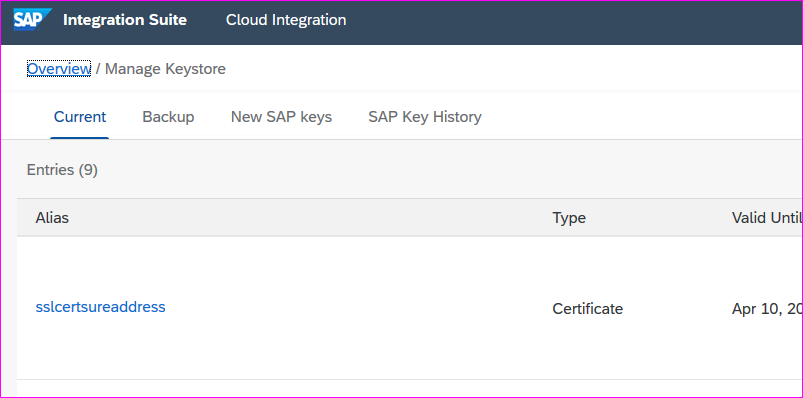803x398 pixels.
Task: Click the Apr 10 valid-until date cell
Action: (x=767, y=309)
